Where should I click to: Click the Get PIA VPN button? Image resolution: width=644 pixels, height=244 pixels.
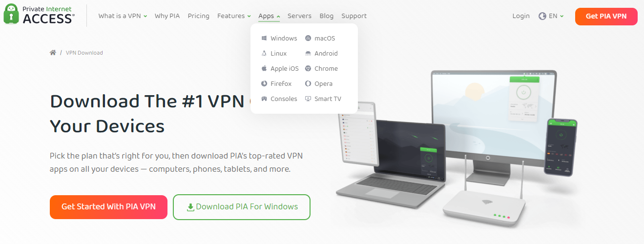point(606,16)
